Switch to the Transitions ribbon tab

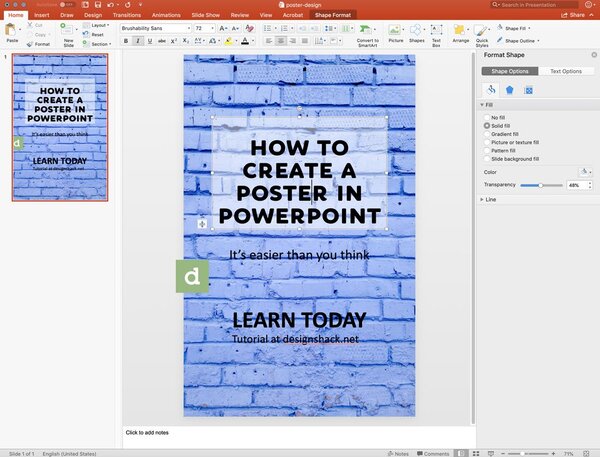point(127,16)
